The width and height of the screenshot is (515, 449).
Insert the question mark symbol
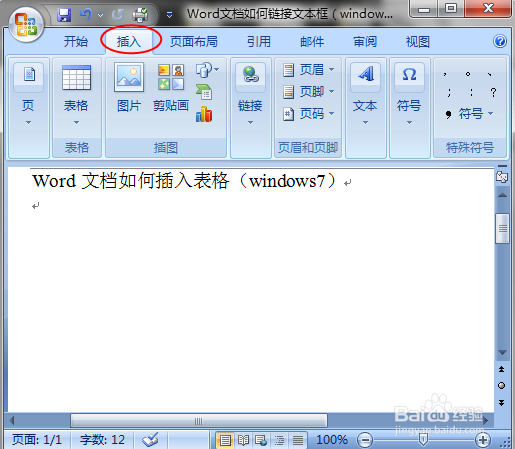point(494,92)
